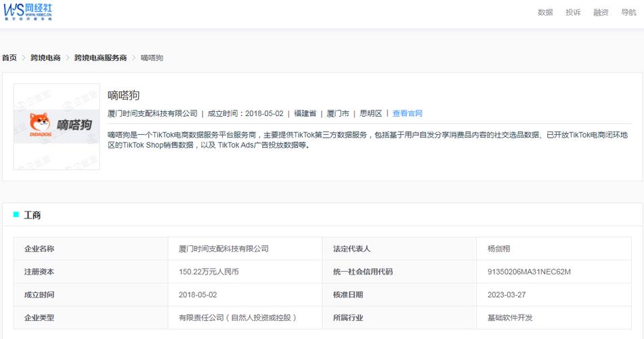Click the 网经社 site logo
Image resolution: width=644 pixels, height=339 pixels.
click(x=28, y=12)
